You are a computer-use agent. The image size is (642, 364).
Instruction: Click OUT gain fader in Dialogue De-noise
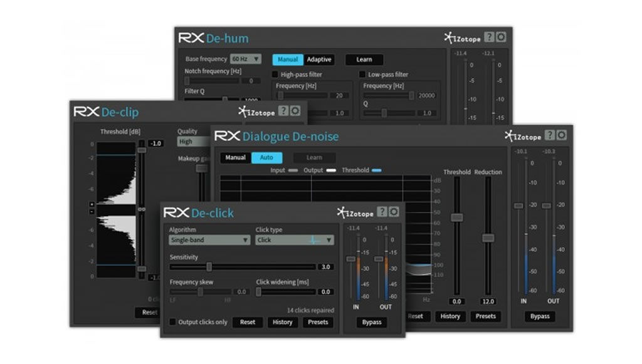[x=546, y=205]
